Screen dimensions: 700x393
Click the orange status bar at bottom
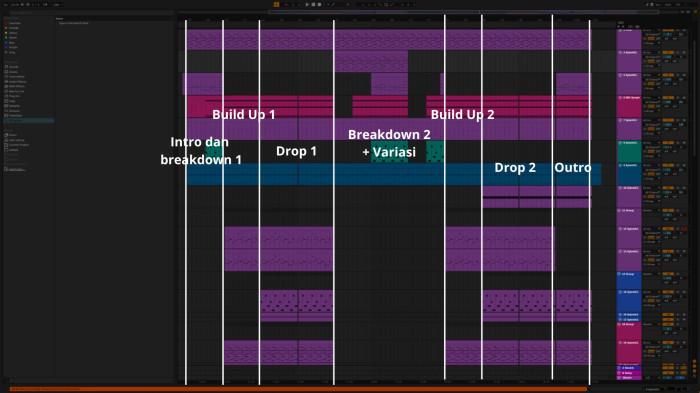click(298, 389)
